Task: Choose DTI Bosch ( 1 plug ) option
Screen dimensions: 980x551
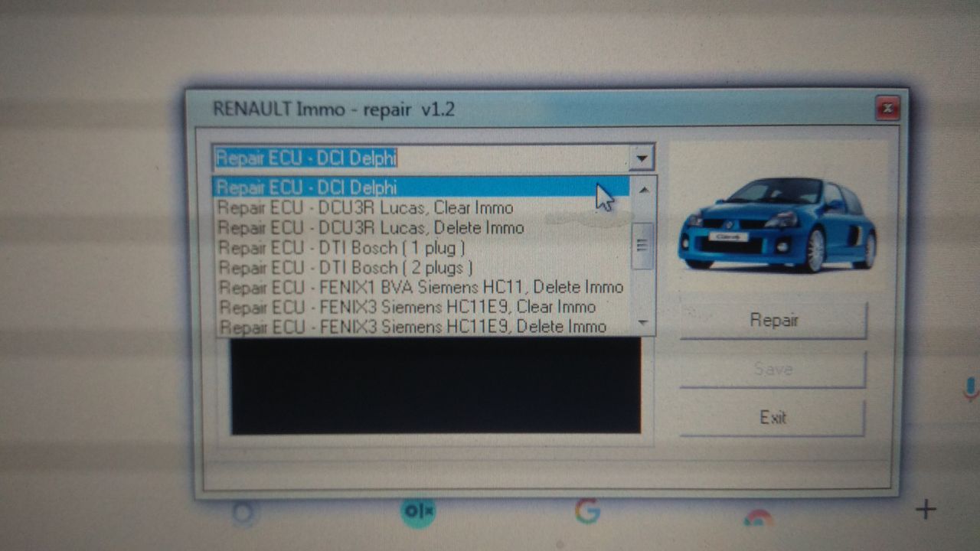Action: click(422, 247)
